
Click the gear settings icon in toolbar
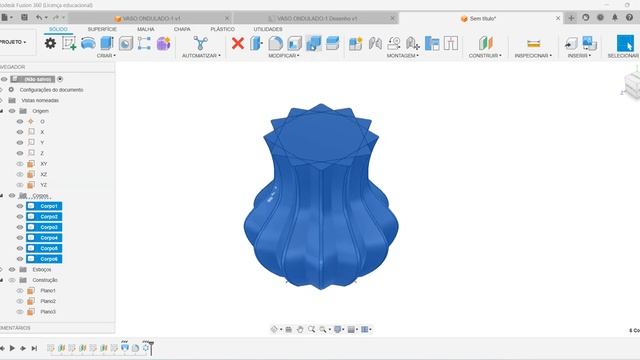coord(50,43)
